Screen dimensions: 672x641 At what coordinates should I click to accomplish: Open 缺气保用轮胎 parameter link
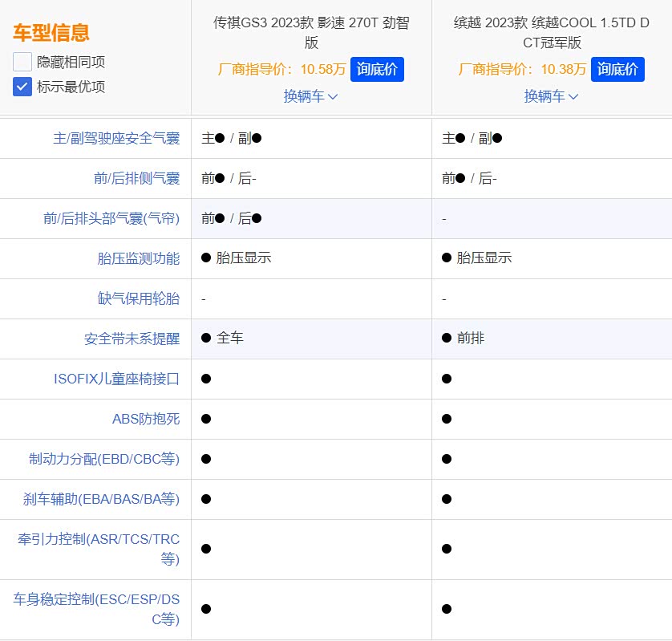[x=139, y=298]
